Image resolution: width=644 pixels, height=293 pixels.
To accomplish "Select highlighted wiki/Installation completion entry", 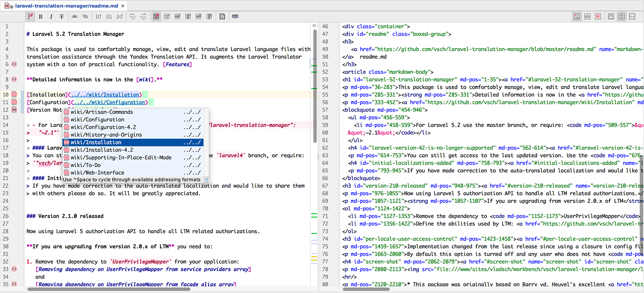I will pos(133,142).
